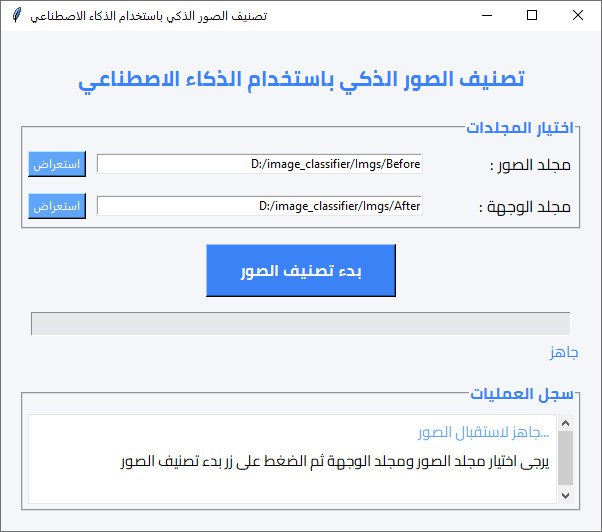This screenshot has width=602, height=532.
Task: Focus the Imgs/After destination folder path field
Action: tap(260, 206)
